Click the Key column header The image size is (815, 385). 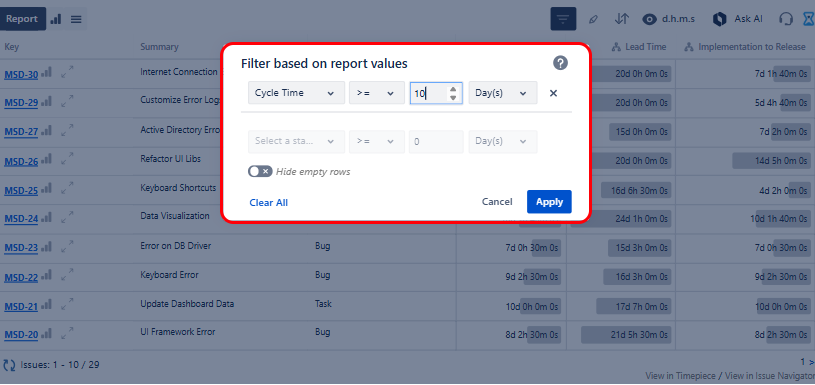pos(11,47)
